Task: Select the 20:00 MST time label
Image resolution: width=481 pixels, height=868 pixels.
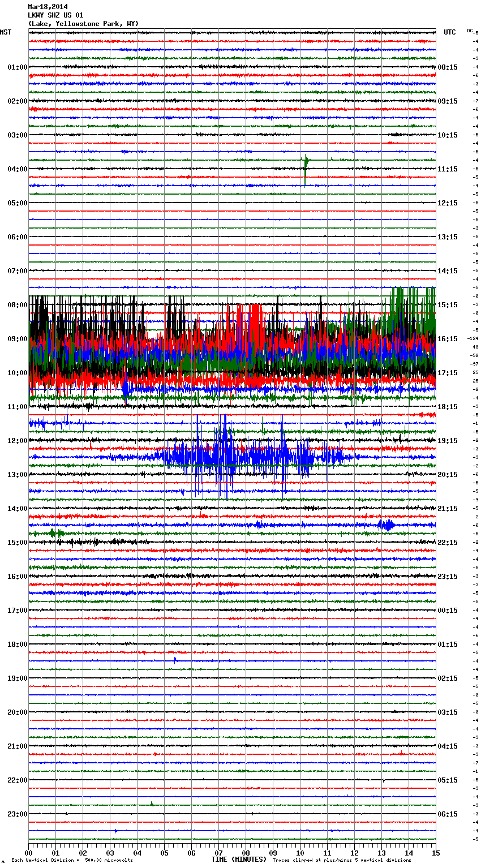Action: pyautogui.click(x=17, y=712)
